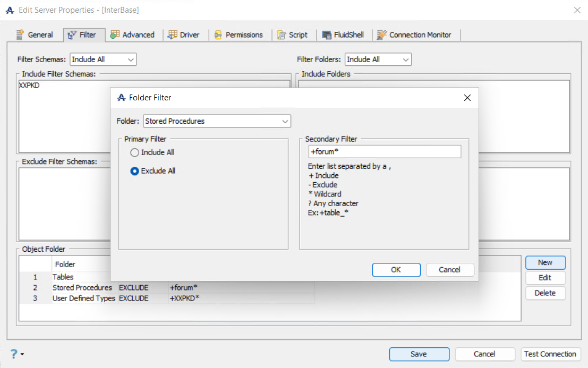Viewport: 588px width, 368px height.
Task: Expand the Filter Folders dropdown
Action: [378, 59]
